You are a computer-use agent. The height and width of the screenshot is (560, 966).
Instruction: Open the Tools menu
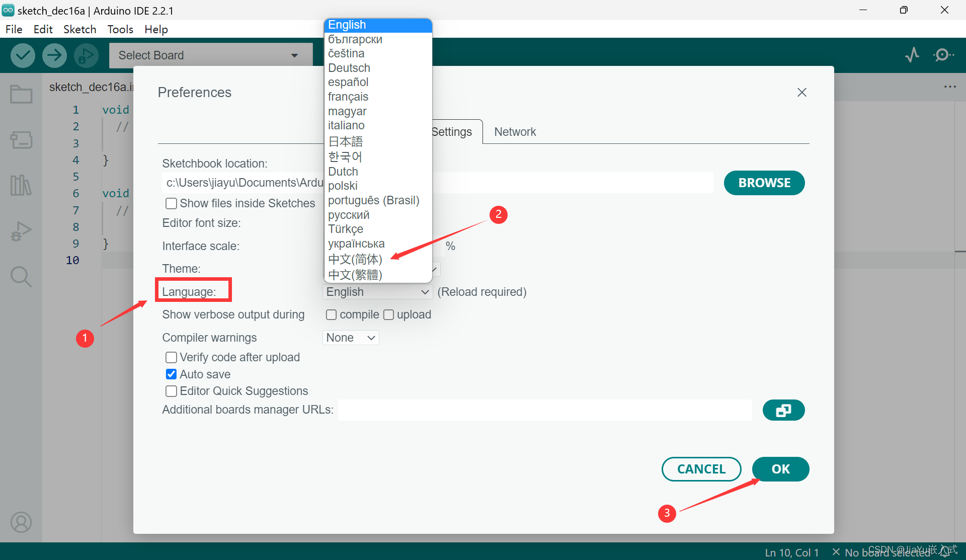pos(120,29)
